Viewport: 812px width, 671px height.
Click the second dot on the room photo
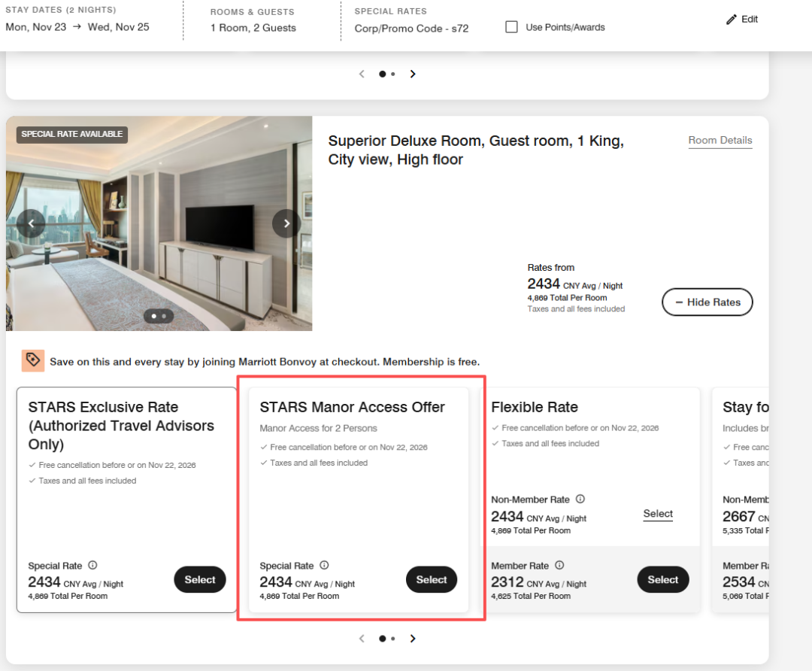pos(164,316)
